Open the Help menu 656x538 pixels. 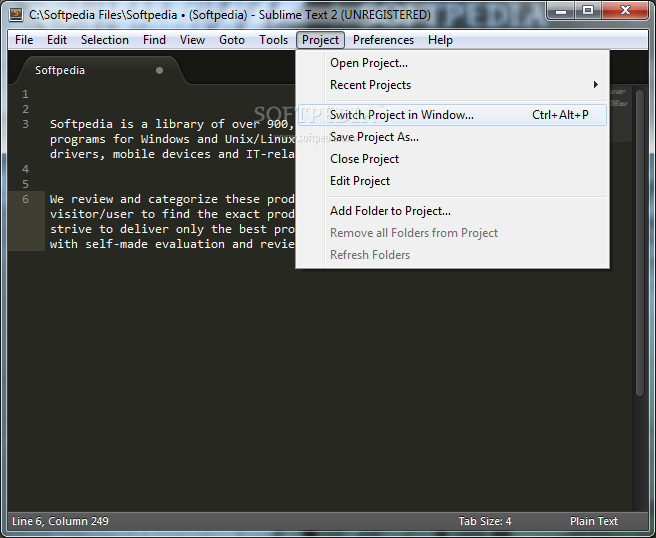coord(440,40)
